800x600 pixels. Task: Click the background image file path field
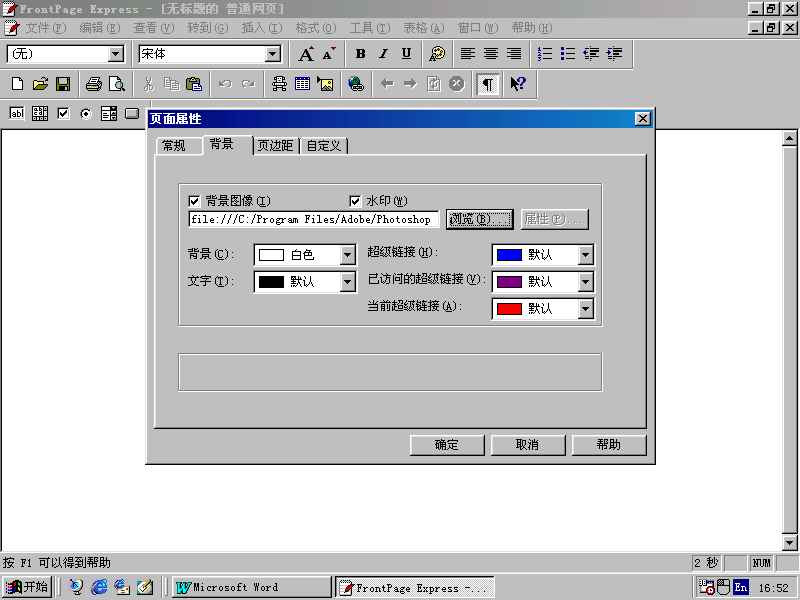coord(313,219)
